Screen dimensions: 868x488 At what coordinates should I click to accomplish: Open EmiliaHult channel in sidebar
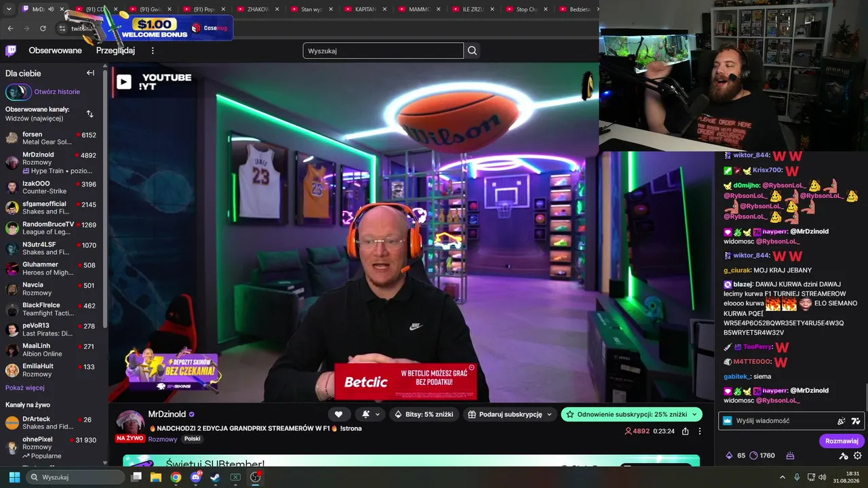(51, 370)
